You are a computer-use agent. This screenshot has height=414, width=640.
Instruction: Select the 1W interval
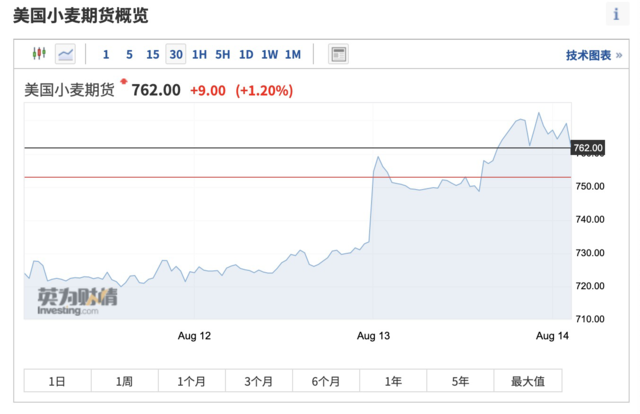pyautogui.click(x=269, y=54)
